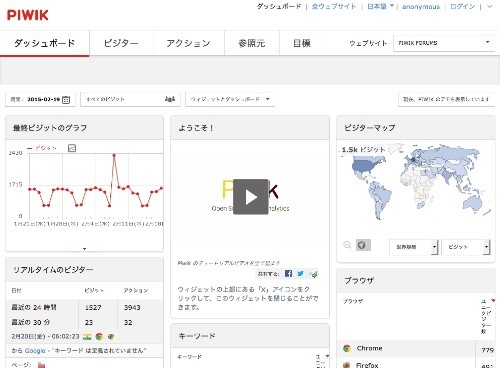Click the segment people icon
500x368 pixels.
[170, 99]
